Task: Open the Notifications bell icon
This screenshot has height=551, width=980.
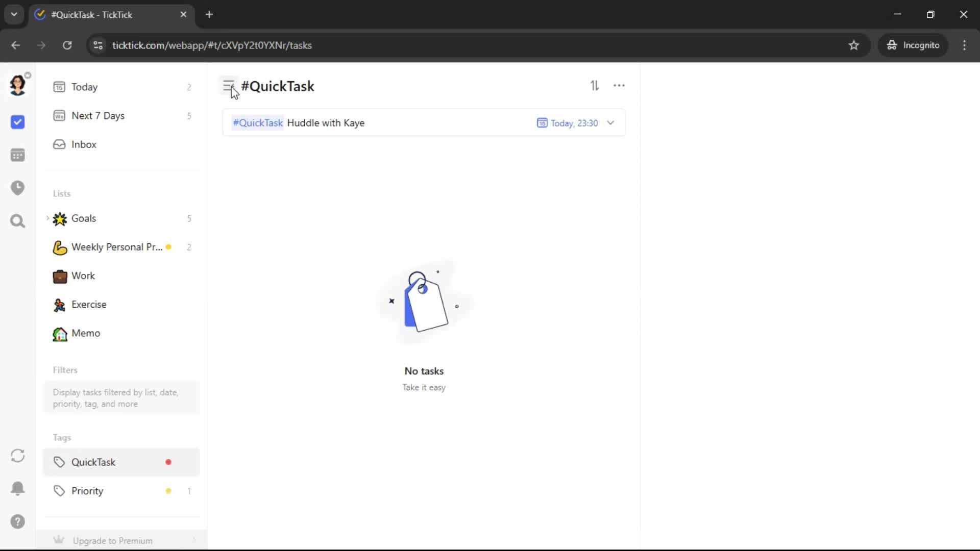Action: click(17, 488)
